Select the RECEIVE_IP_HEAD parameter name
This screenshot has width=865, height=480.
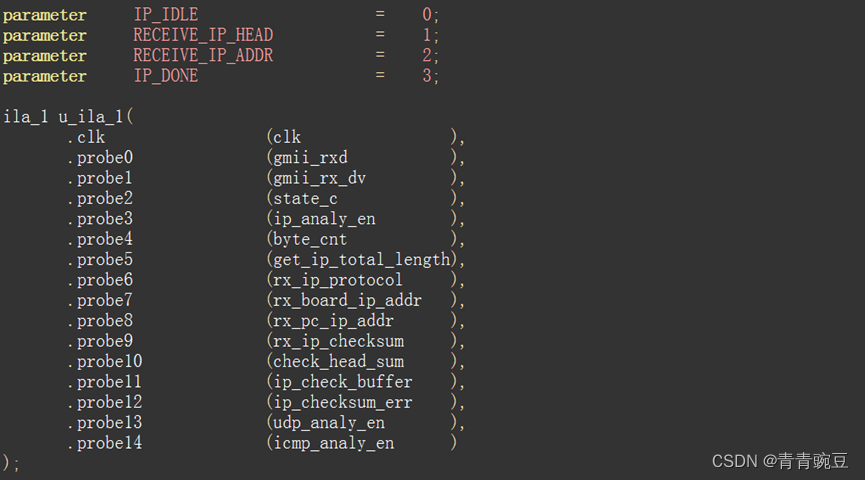pyautogui.click(x=203, y=35)
